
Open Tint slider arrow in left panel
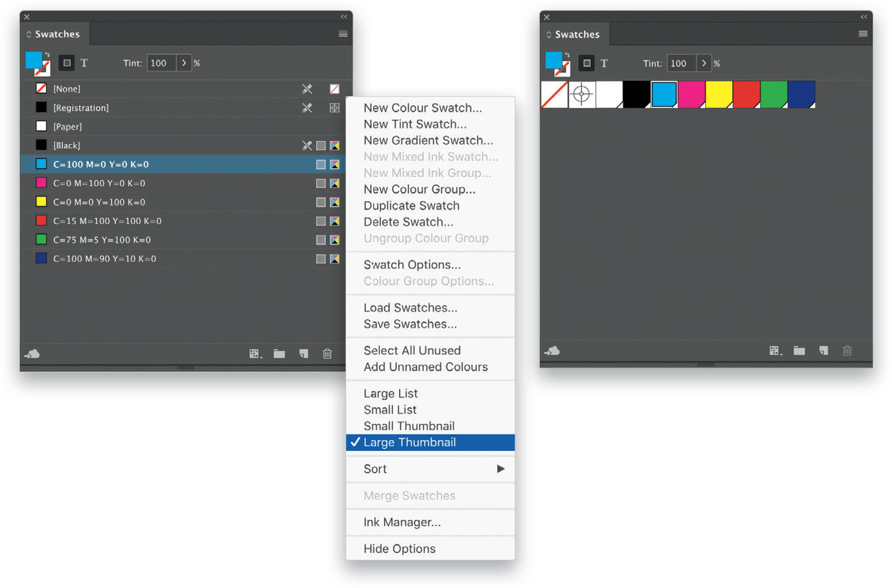click(184, 63)
